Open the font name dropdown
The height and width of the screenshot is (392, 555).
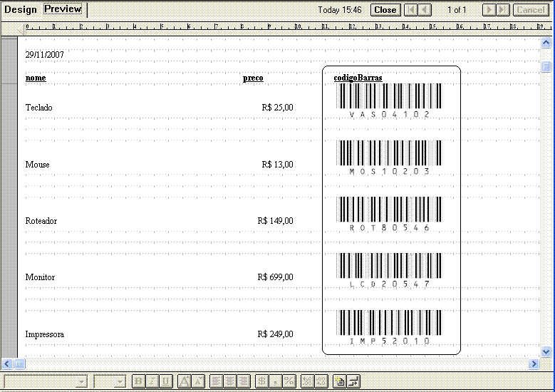[81, 382]
